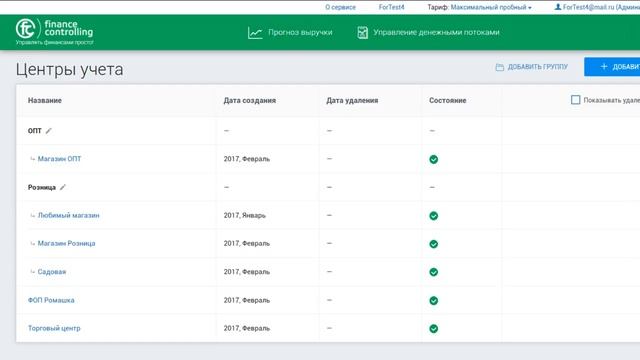
Task: Click the Состояние column header
Action: (447, 100)
